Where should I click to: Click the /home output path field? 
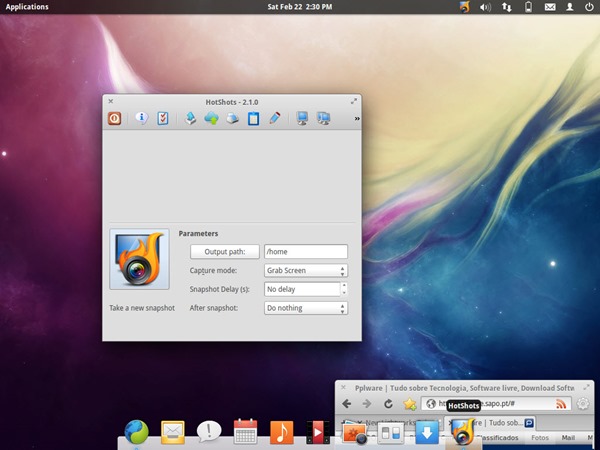point(306,252)
